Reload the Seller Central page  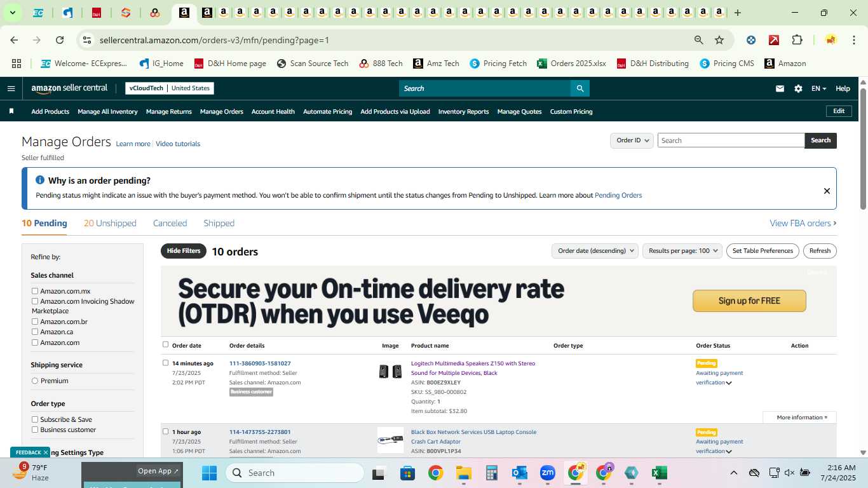click(x=60, y=40)
